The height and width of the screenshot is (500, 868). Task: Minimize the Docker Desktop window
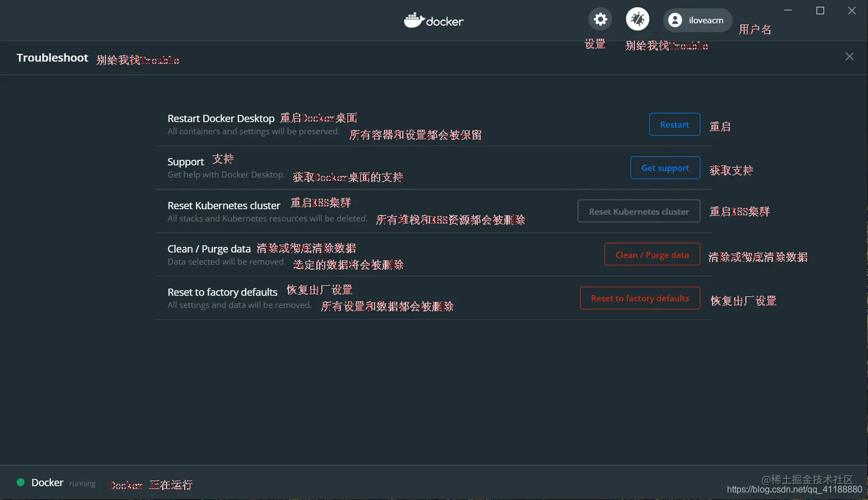[788, 10]
